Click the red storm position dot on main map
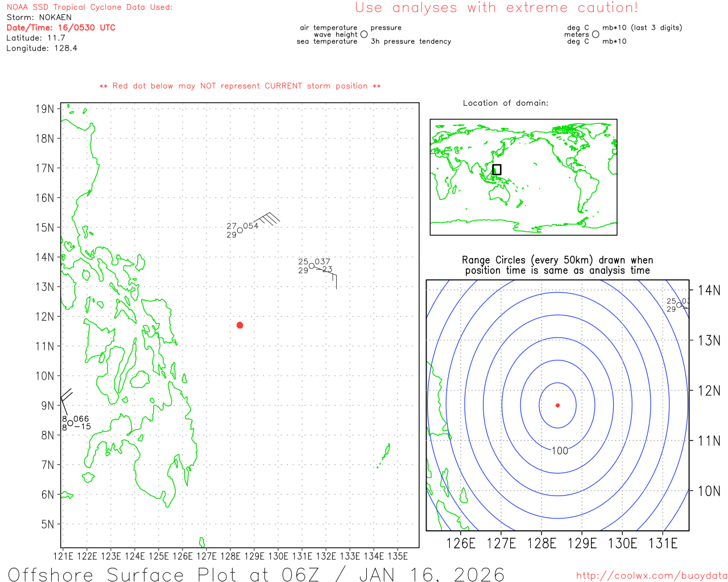Viewport: 728px width, 582px height. pyautogui.click(x=240, y=325)
